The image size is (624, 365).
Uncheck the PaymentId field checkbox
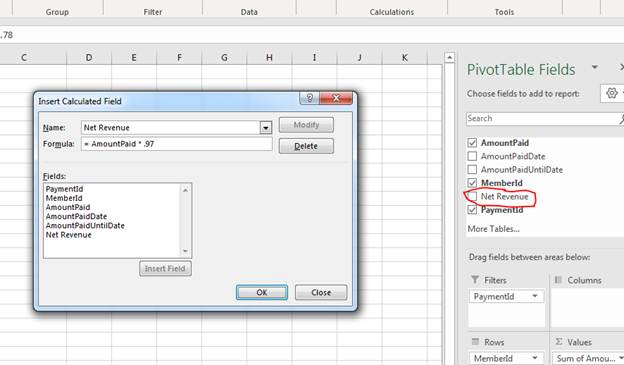click(472, 210)
